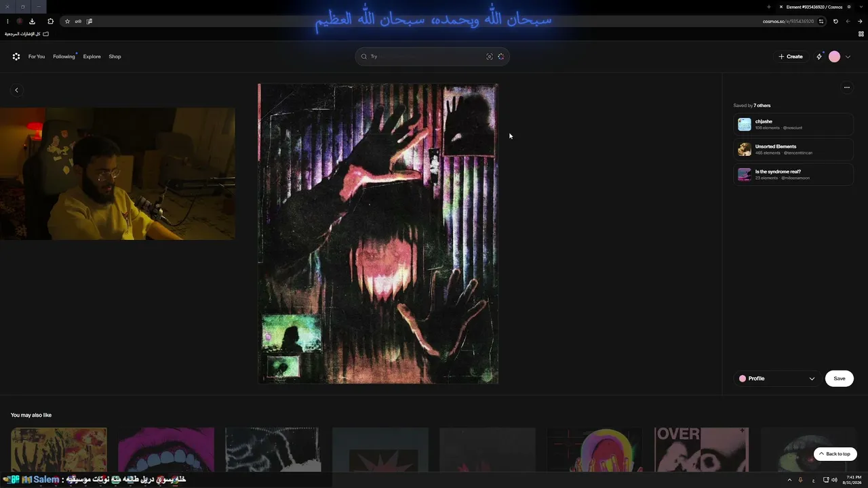Show hidden system tray icons

789,480
